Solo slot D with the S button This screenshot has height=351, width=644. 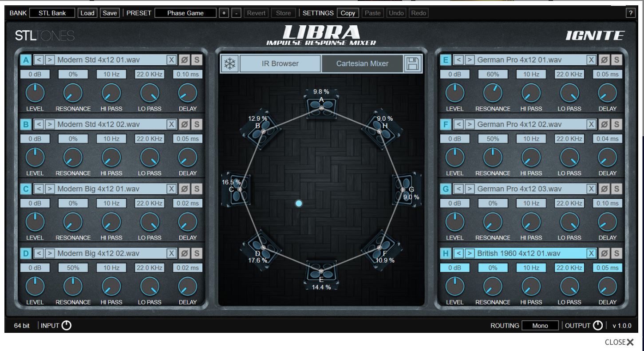pos(197,253)
